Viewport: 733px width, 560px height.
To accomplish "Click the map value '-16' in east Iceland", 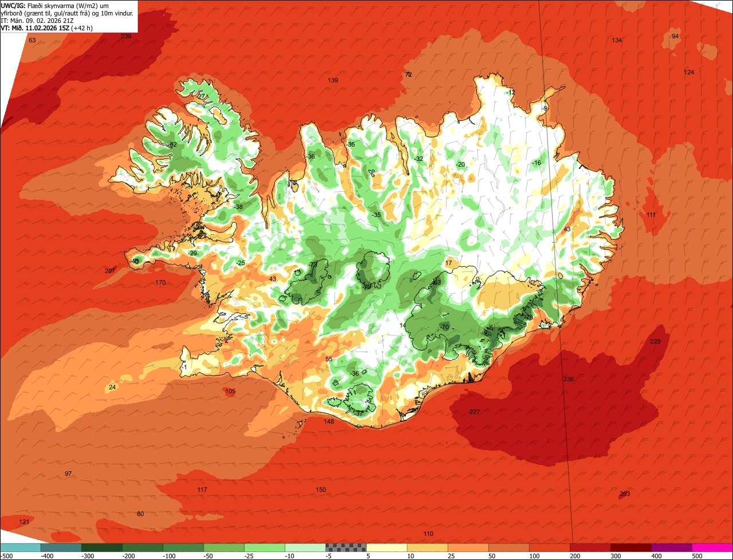I will (x=536, y=163).
